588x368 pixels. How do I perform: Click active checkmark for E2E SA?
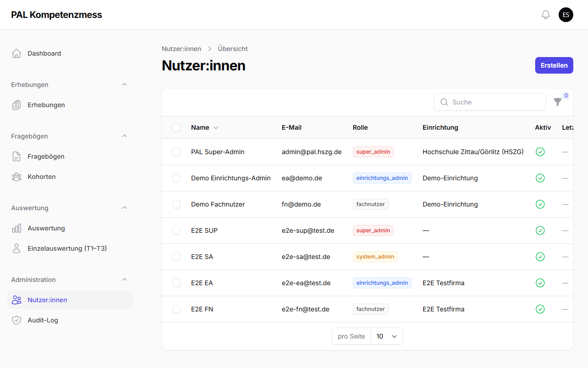tap(540, 257)
